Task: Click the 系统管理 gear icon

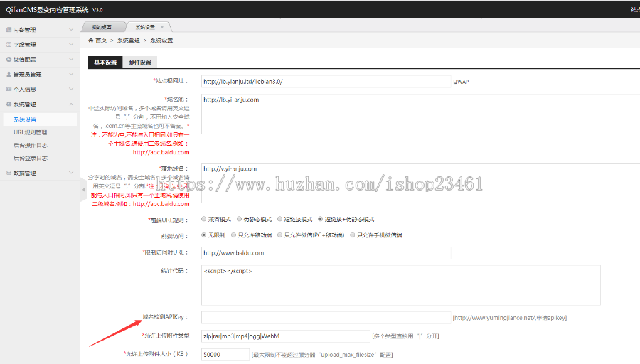Action: click(x=9, y=104)
